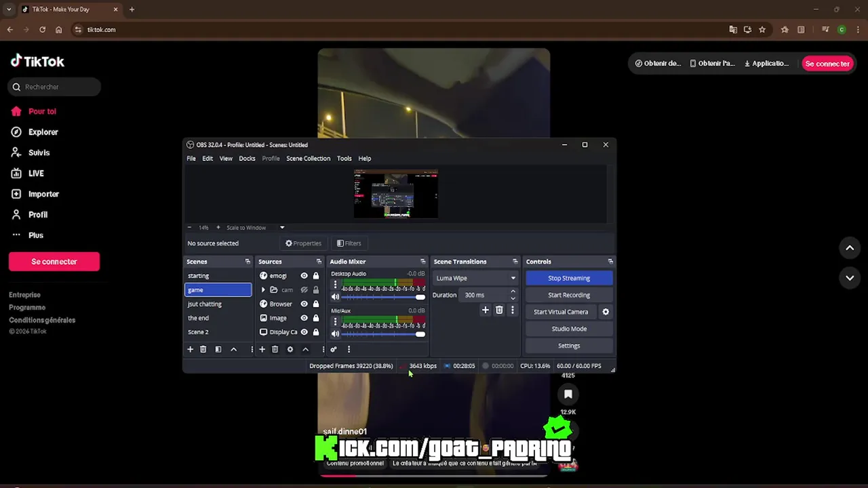Open Chrome tab search dropdown arrow
The image size is (868, 488).
coord(8,9)
